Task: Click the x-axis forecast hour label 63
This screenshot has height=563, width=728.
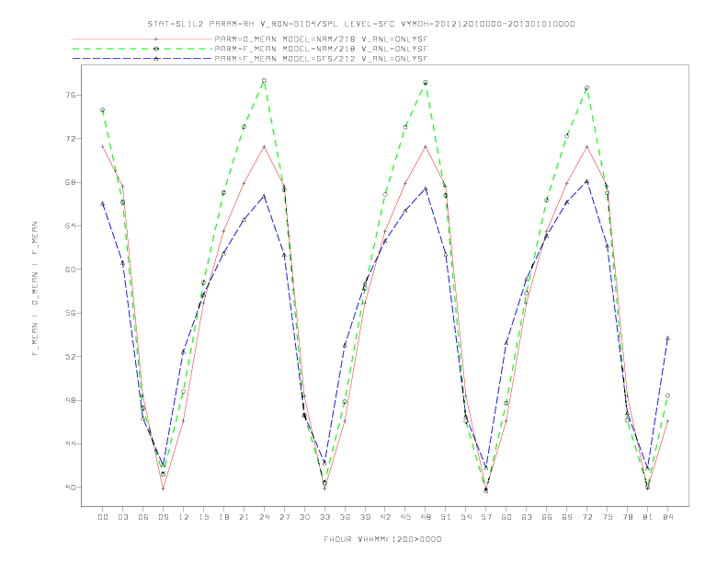Action: point(527,517)
